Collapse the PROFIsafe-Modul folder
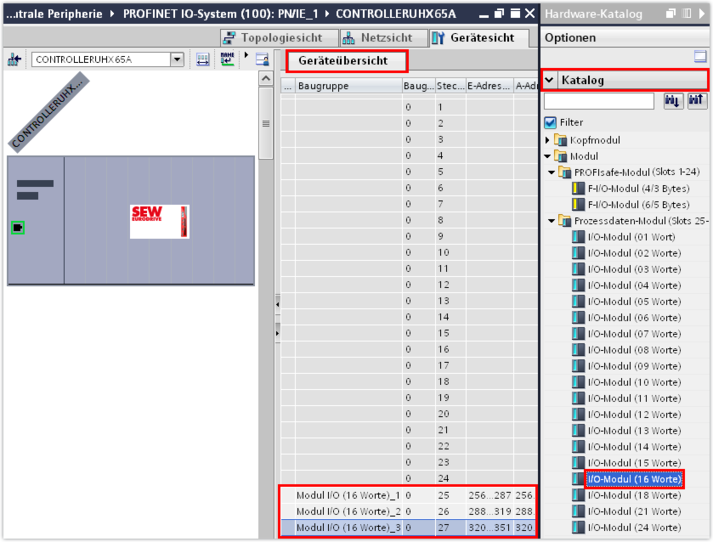Screen dimensions: 713x542 (553, 172)
